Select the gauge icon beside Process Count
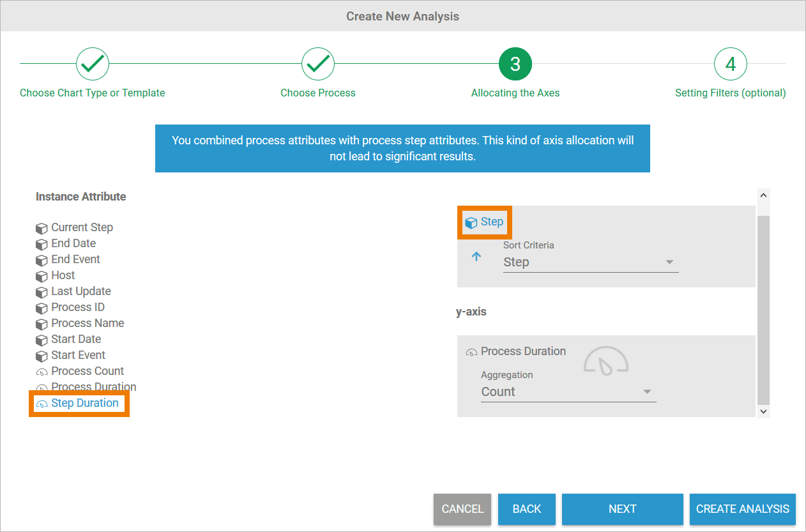 [x=42, y=372]
